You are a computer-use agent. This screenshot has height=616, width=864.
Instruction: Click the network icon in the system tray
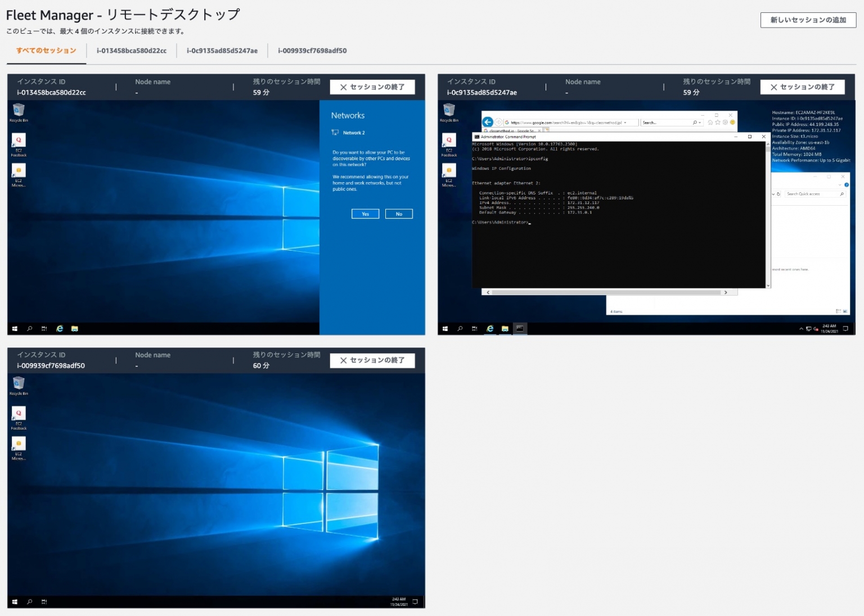coord(809,328)
